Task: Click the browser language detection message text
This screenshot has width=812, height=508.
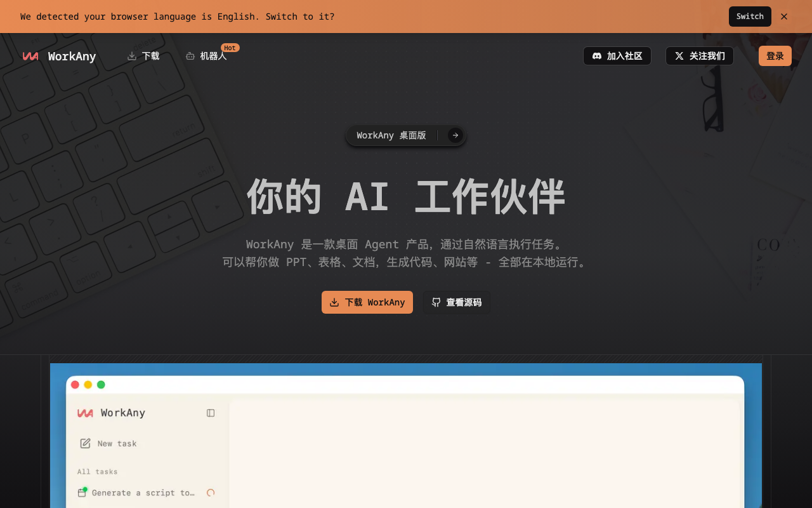Action: tap(178, 17)
